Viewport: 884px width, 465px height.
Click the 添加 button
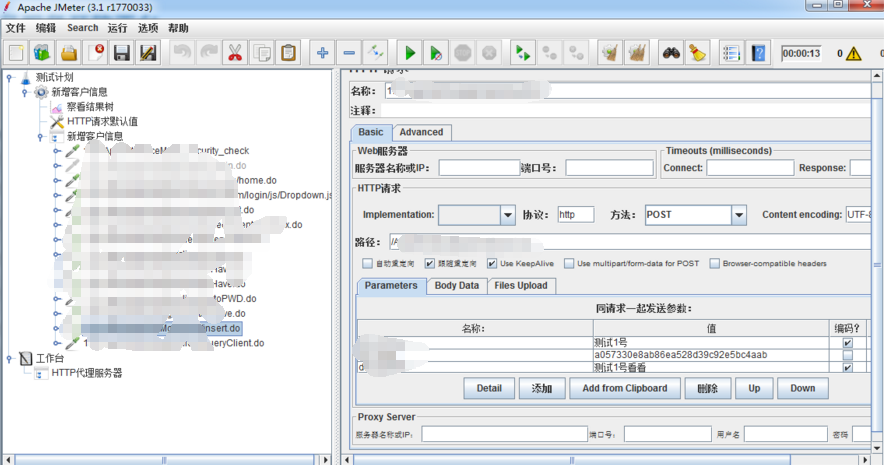point(542,388)
